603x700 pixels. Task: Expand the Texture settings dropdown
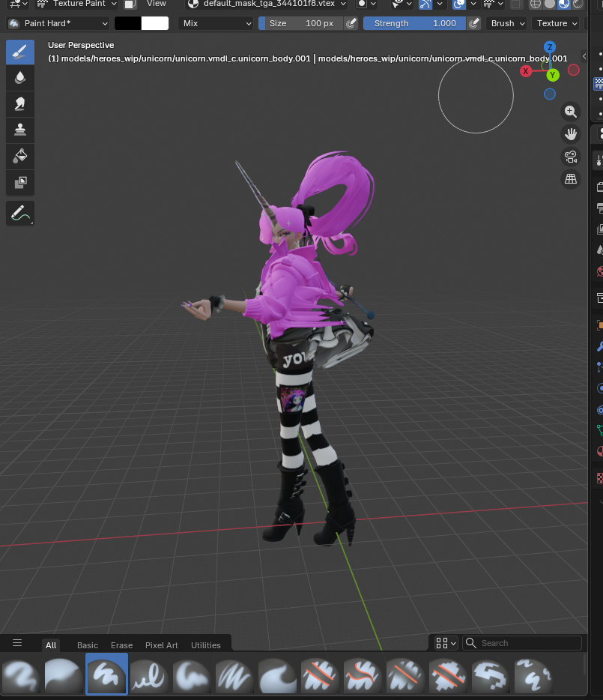point(557,23)
